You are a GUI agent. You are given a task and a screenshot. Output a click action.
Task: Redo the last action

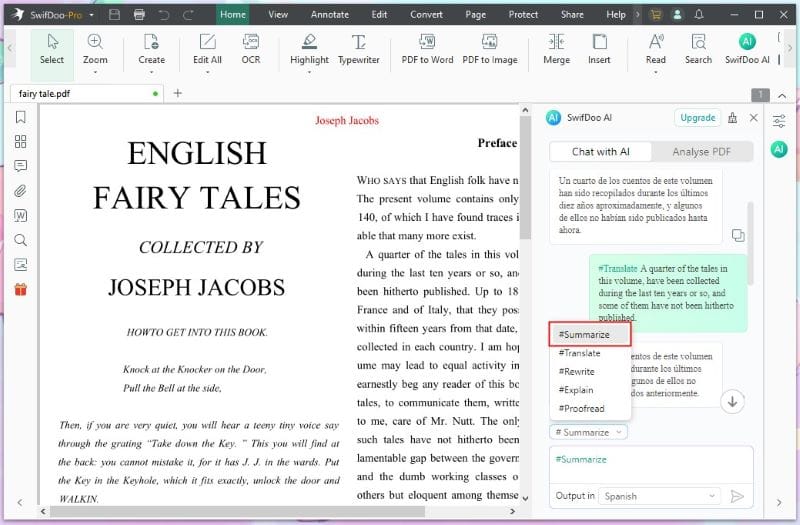click(x=188, y=15)
